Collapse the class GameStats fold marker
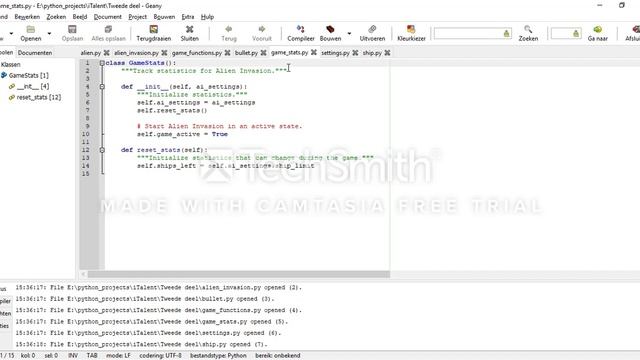 [102, 63]
